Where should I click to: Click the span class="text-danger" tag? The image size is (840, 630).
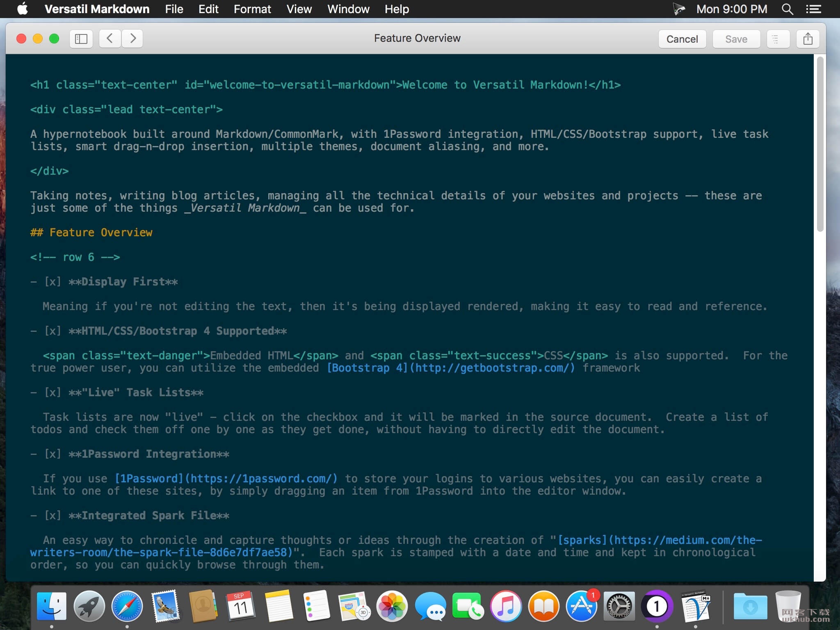tap(126, 356)
